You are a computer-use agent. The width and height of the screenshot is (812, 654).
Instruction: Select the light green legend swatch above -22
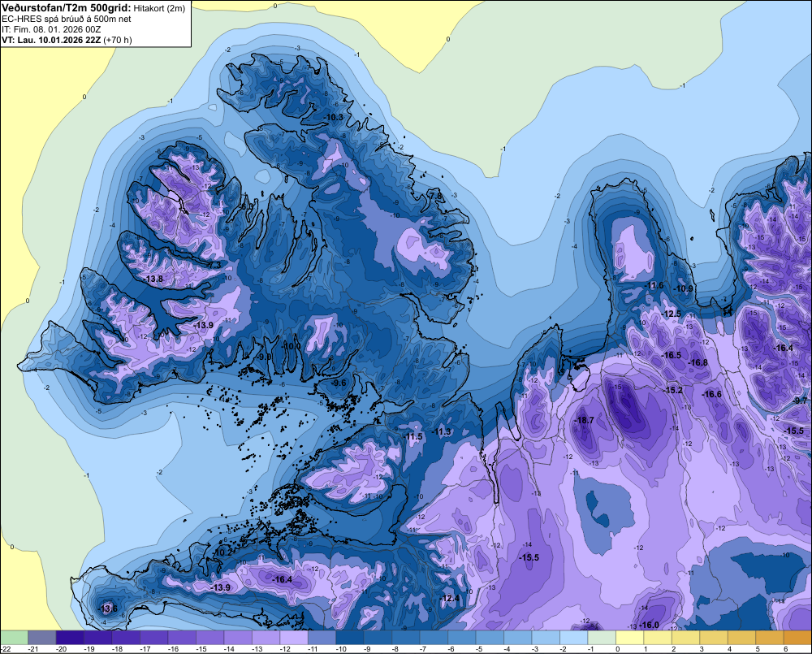[14, 638]
